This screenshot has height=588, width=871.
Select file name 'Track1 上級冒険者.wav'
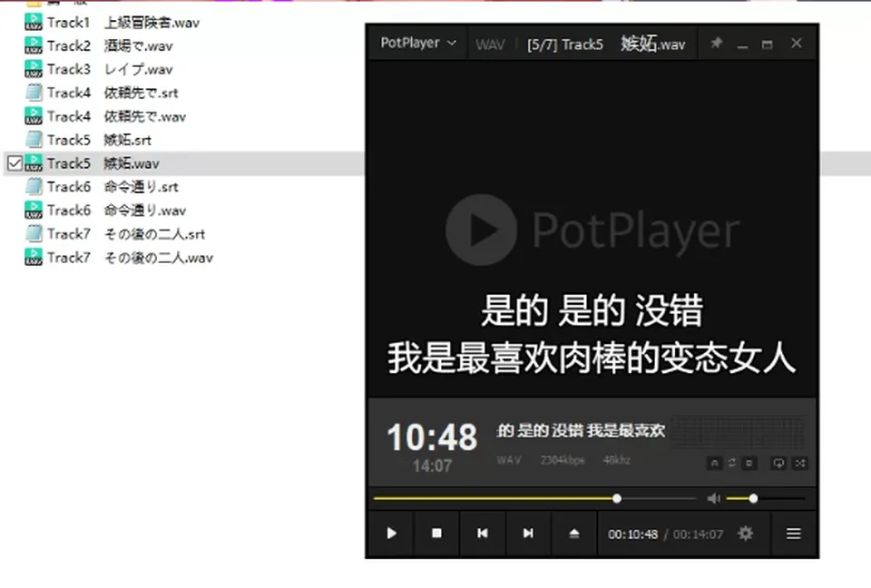[123, 22]
